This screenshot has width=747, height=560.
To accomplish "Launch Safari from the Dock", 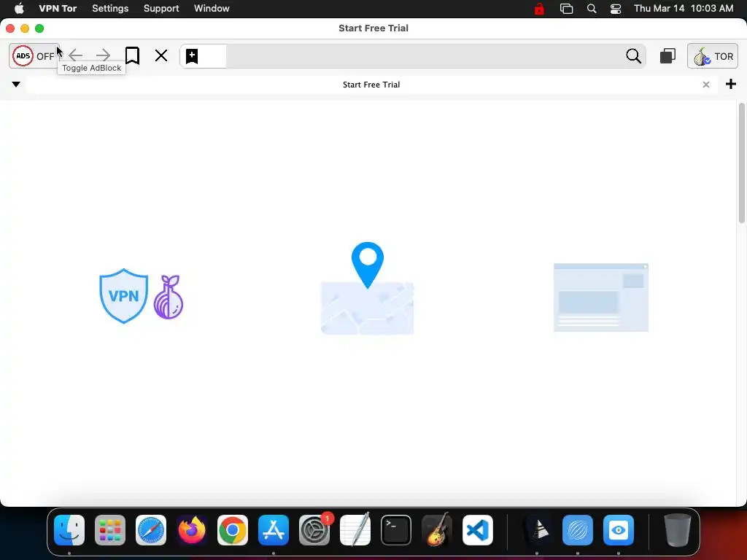I will (x=151, y=530).
